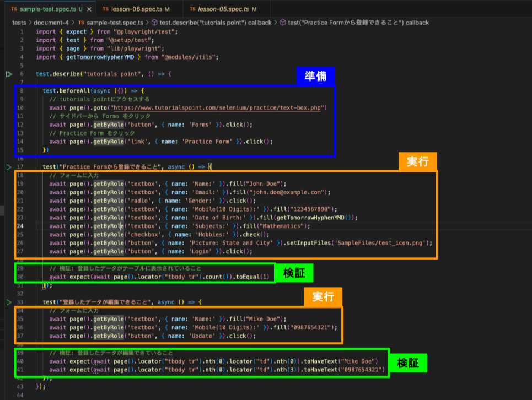The image size is (532, 400).
Task: Click line number 24 in the gutter
Action: click(20, 226)
